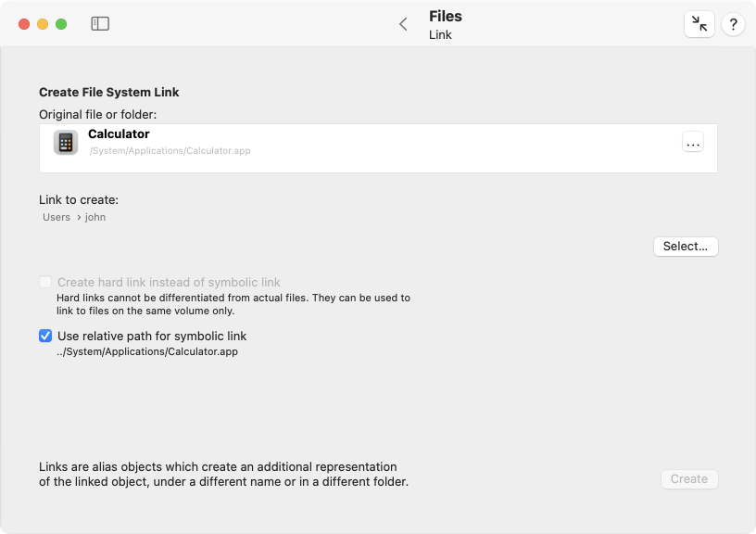Select the john breadcrumb segment
756x534 pixels.
click(95, 217)
